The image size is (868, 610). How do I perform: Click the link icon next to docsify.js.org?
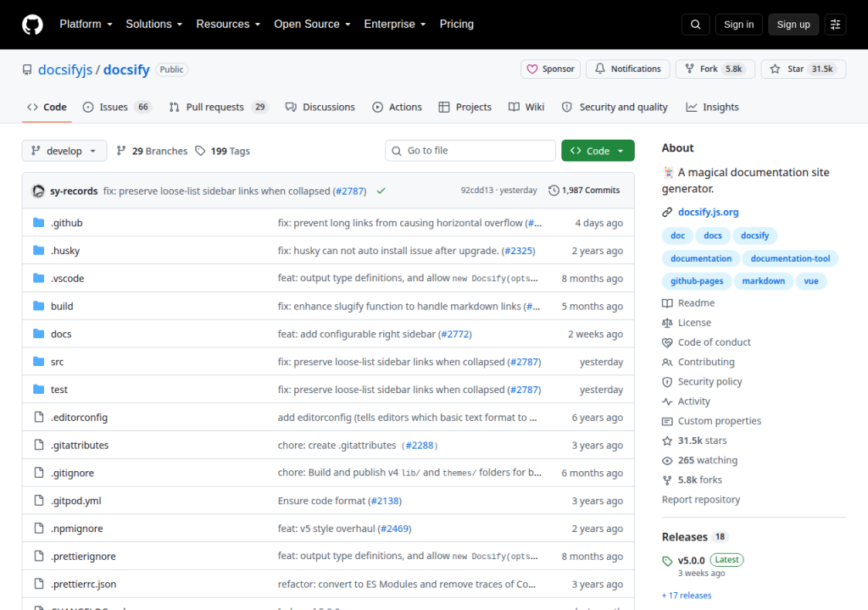click(x=667, y=212)
